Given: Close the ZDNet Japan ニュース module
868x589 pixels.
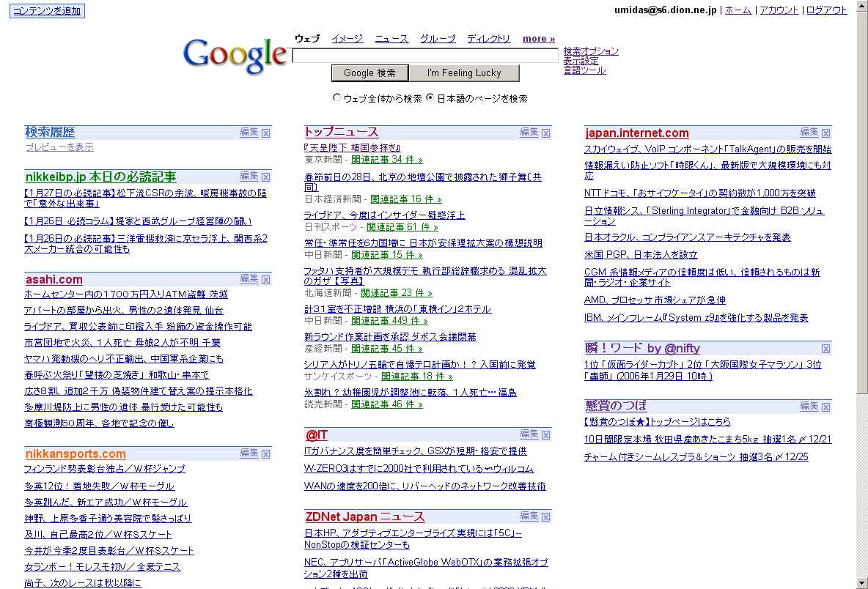Looking at the screenshot, I should pyautogui.click(x=545, y=517).
